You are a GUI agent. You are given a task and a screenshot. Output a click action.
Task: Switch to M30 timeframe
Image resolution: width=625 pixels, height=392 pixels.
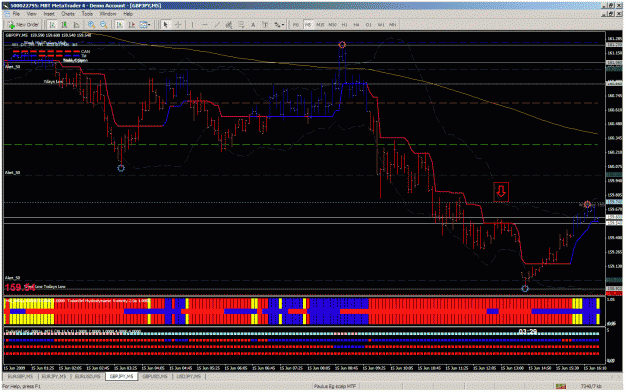332,25
